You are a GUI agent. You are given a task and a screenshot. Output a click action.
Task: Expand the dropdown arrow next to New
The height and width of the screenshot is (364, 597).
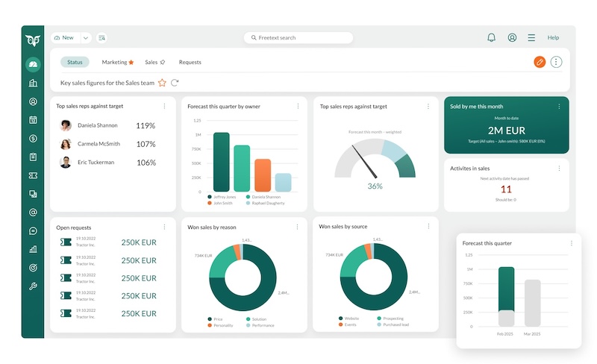pyautogui.click(x=86, y=37)
